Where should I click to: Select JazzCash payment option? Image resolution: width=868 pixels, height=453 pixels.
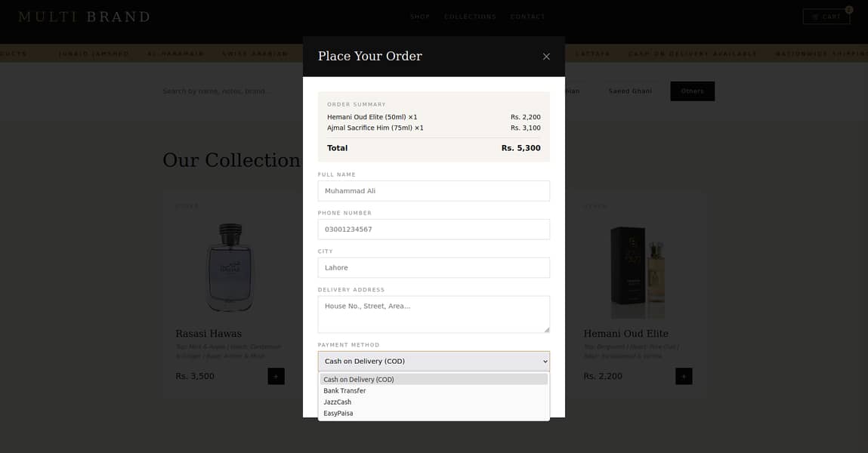pyautogui.click(x=434, y=402)
